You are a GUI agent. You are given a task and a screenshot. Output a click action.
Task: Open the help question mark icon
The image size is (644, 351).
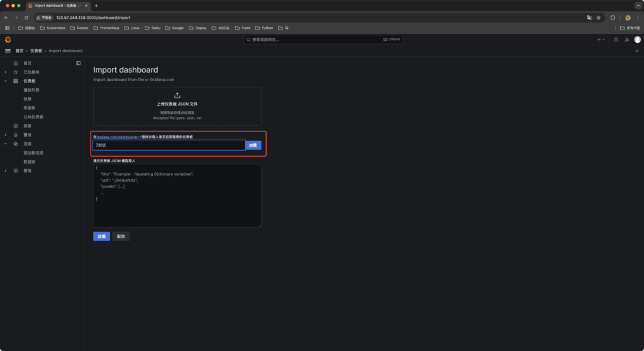tap(616, 40)
